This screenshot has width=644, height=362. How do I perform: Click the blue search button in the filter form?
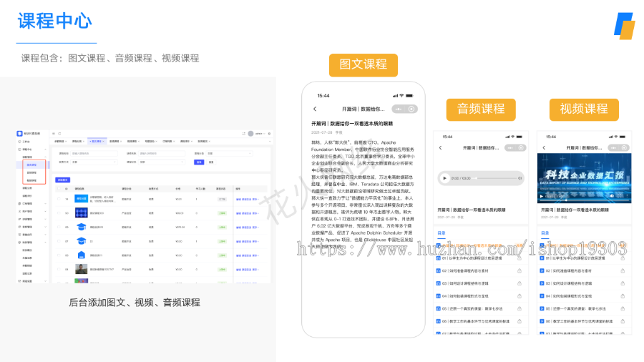199,162
